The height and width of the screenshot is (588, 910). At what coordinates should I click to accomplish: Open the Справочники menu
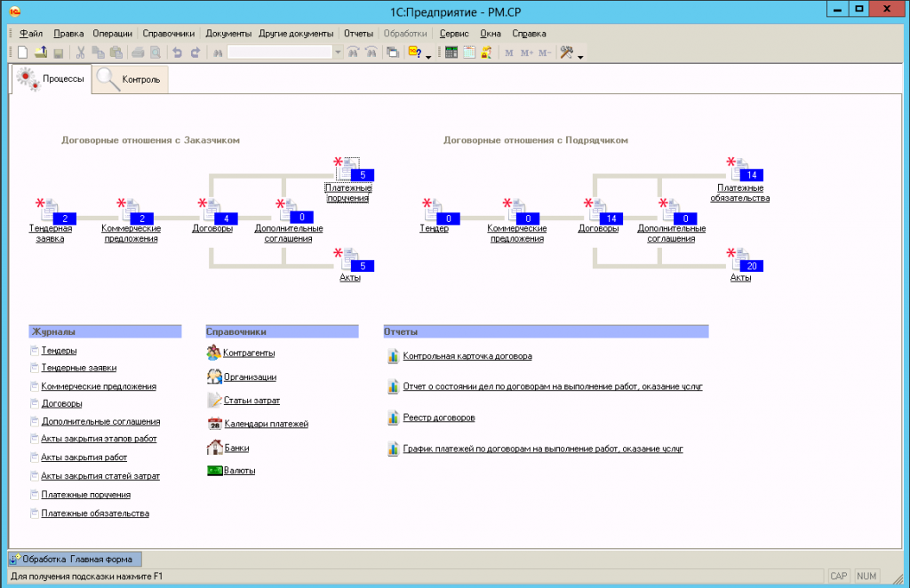169,34
